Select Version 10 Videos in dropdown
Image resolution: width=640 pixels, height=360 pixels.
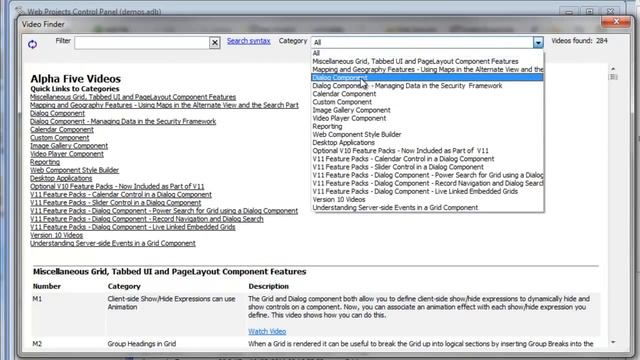(427, 200)
